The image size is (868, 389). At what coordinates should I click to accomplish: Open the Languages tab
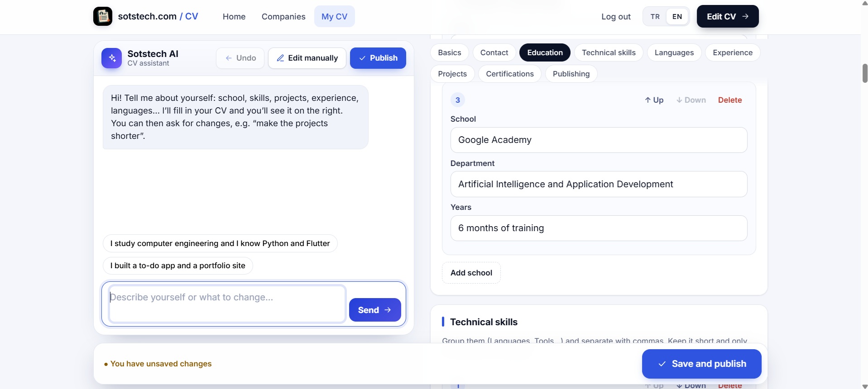pyautogui.click(x=674, y=52)
